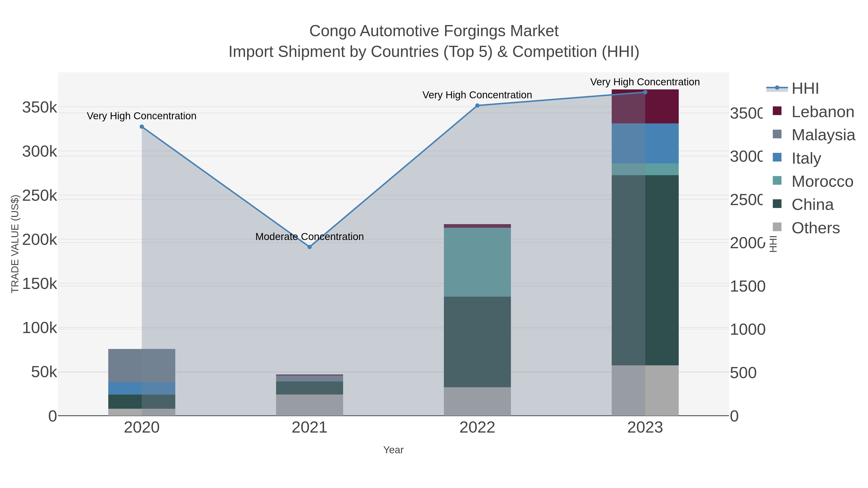This screenshot has height=488, width=868.
Task: Toggle the HHI legend entry
Action: [793, 88]
